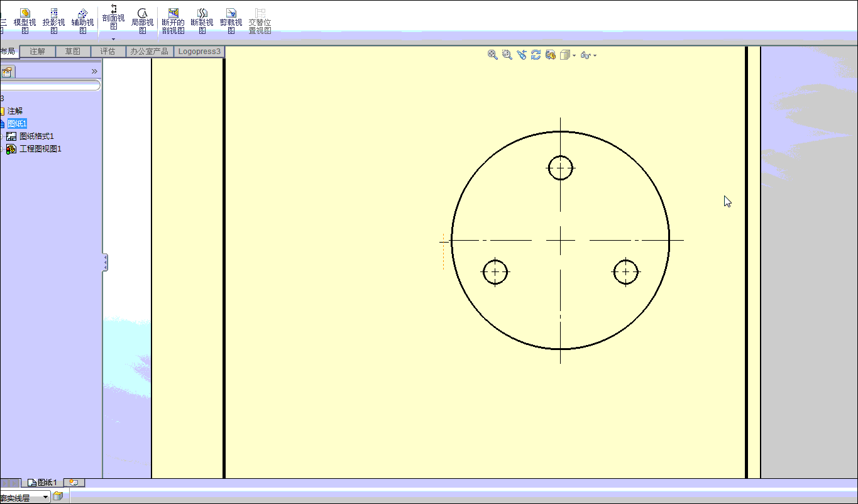Open the hide/show items dropdown arrow

[595, 56]
